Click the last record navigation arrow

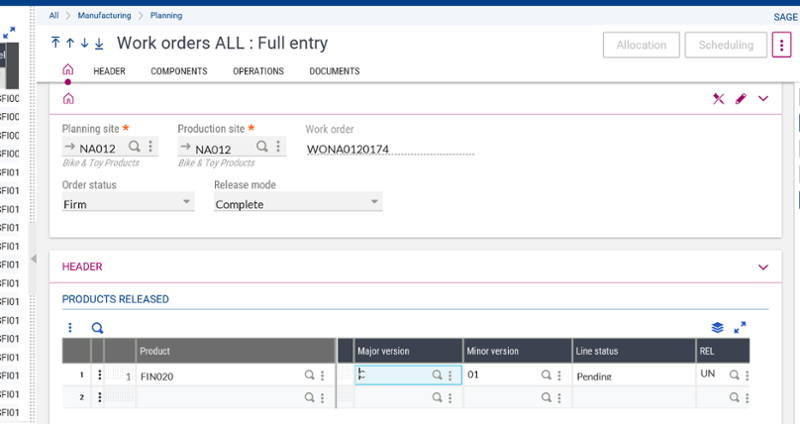(99, 44)
